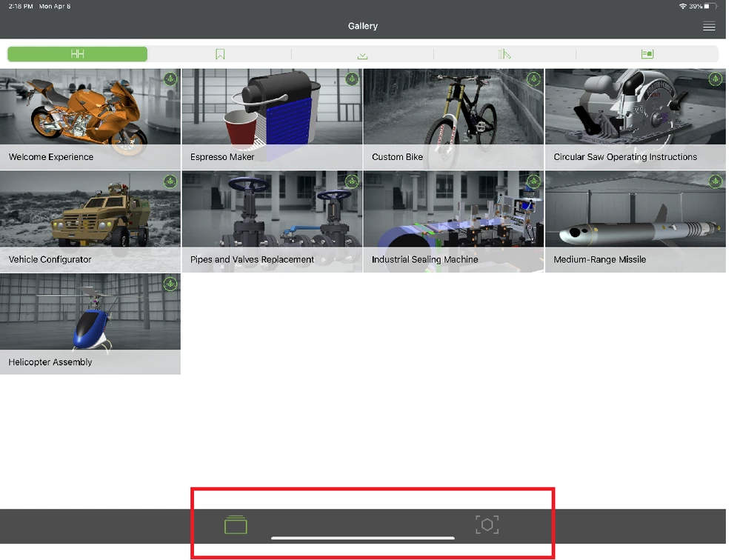The width and height of the screenshot is (740, 560).
Task: Select the sort filter icon
Action: point(504,53)
